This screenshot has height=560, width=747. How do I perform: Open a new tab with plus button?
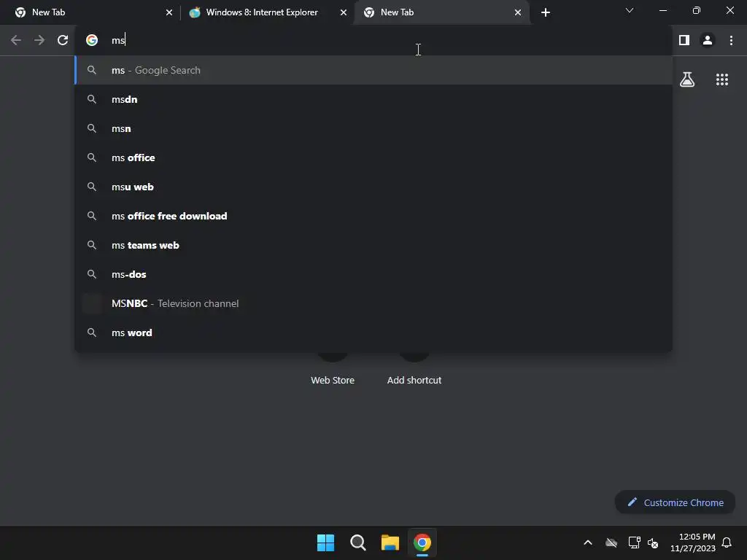(546, 12)
